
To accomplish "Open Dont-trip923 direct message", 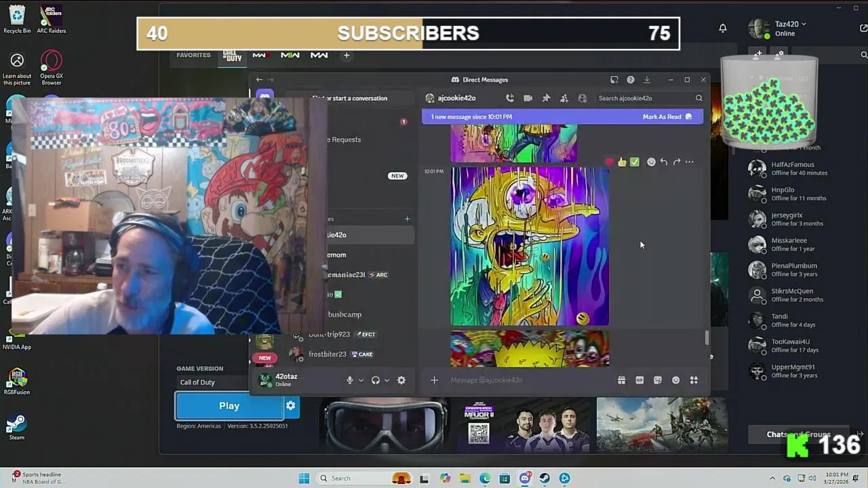I will pos(329,334).
